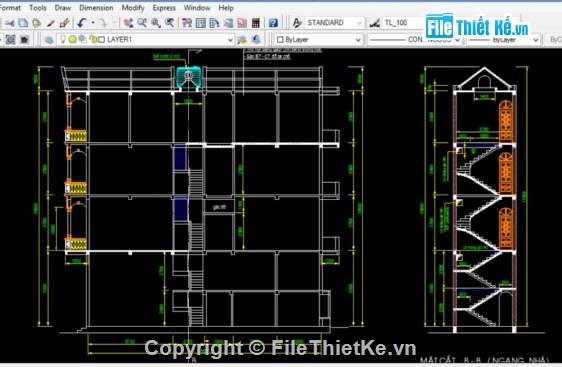Toggle LAYER1 on/off light bulb
This screenshot has height=367, width=562.
tap(63, 39)
